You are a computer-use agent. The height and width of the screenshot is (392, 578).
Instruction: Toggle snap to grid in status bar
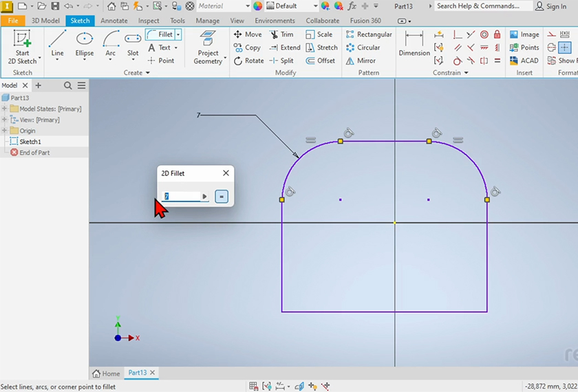tap(254, 386)
